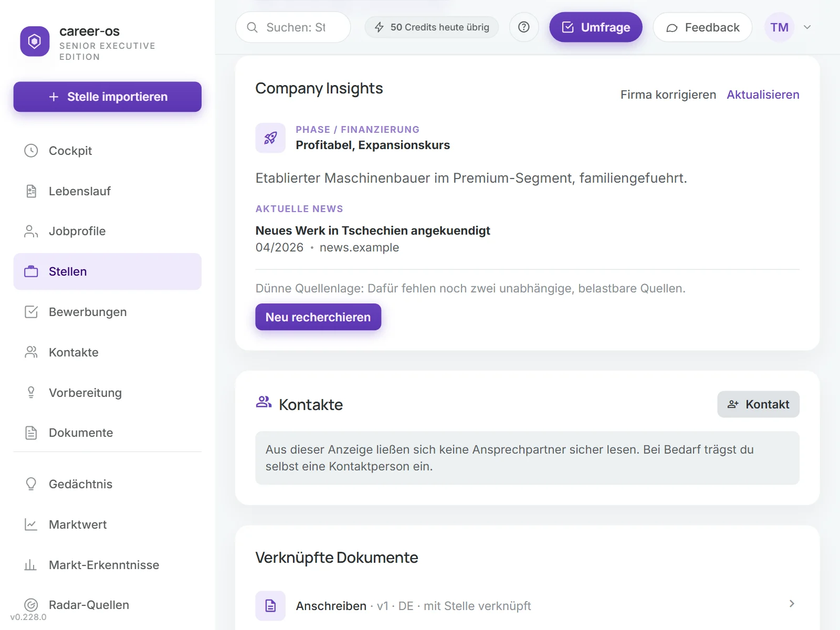
Task: Click the lightning bolt credits icon
Action: point(379,27)
